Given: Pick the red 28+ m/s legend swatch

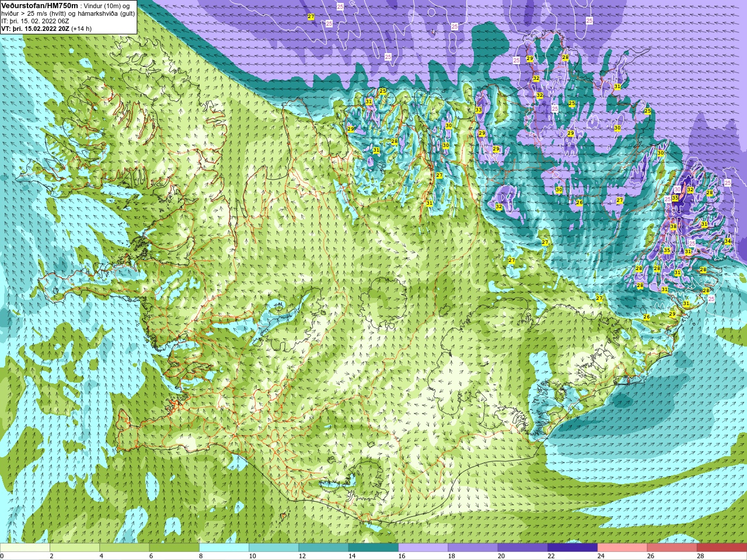Looking at the screenshot, I should (x=721, y=548).
